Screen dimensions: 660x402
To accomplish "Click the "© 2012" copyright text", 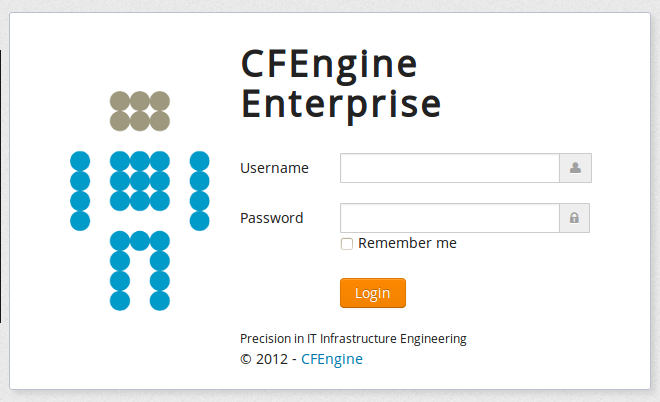I will 264,359.
